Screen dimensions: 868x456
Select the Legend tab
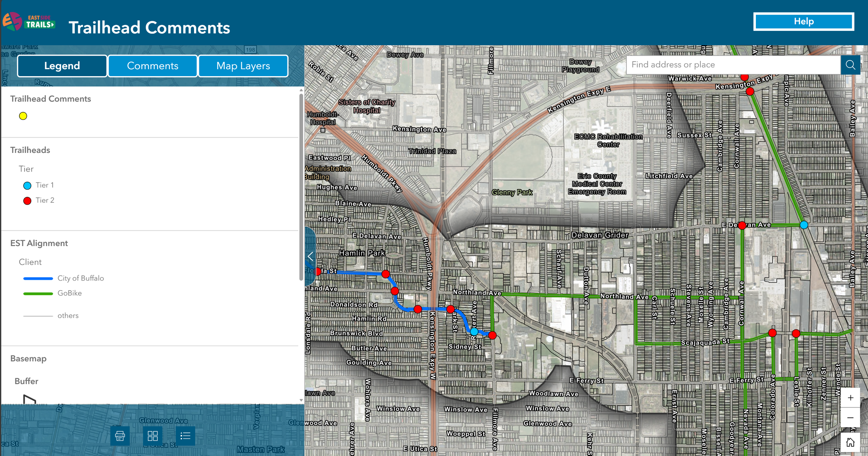click(x=62, y=66)
